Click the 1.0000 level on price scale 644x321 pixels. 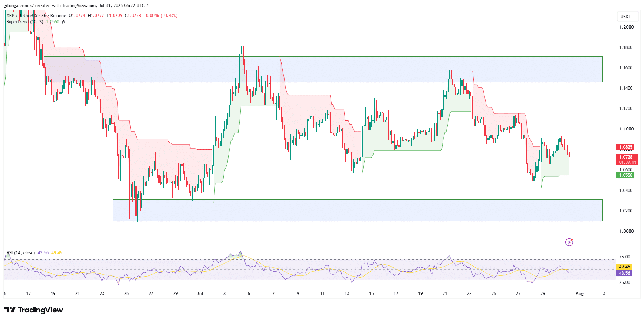point(626,231)
